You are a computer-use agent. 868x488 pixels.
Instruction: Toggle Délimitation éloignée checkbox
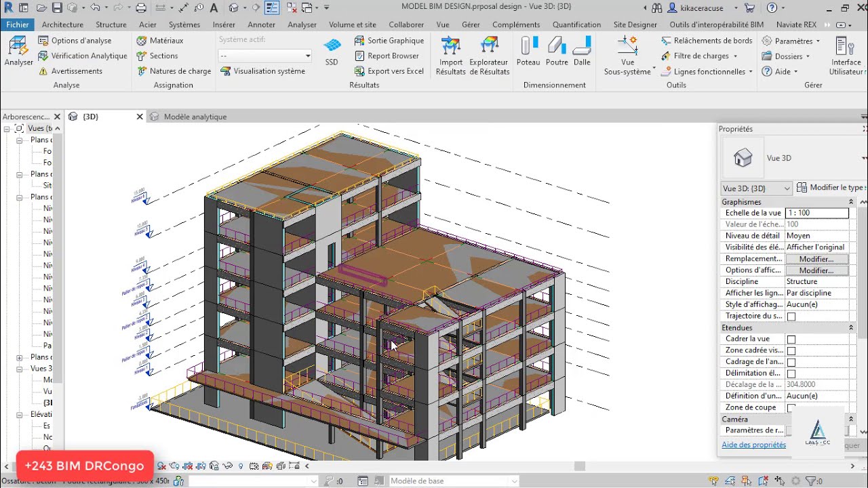tap(791, 374)
